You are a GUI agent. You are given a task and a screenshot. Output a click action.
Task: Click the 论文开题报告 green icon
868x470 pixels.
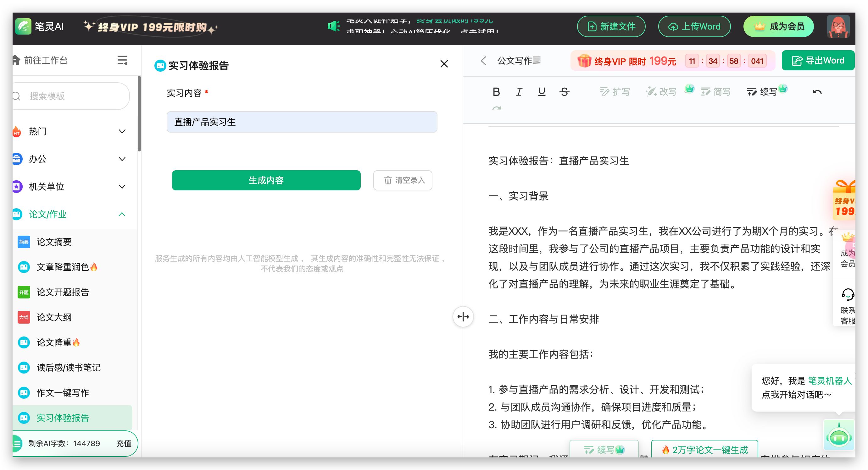[x=24, y=292]
